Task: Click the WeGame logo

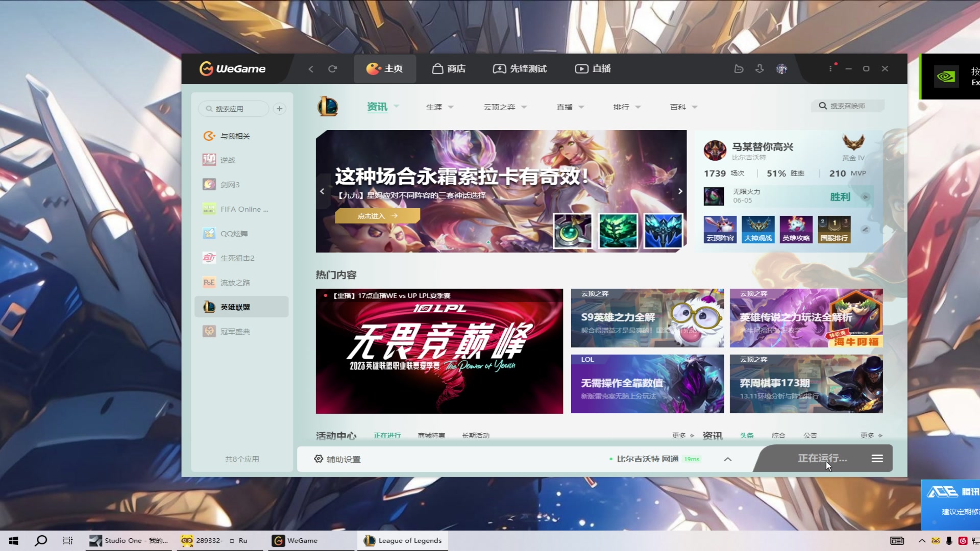Action: 232,68
